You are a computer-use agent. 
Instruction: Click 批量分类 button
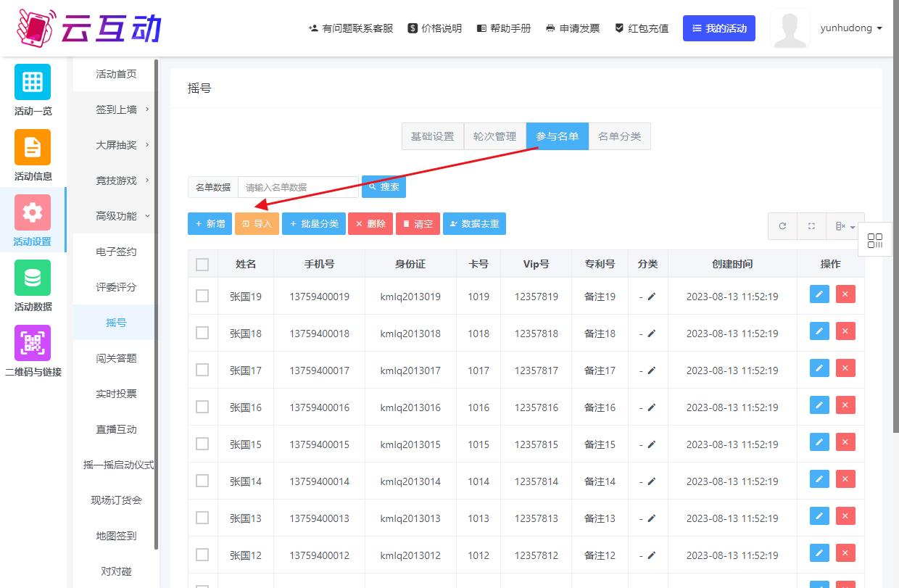click(x=314, y=224)
